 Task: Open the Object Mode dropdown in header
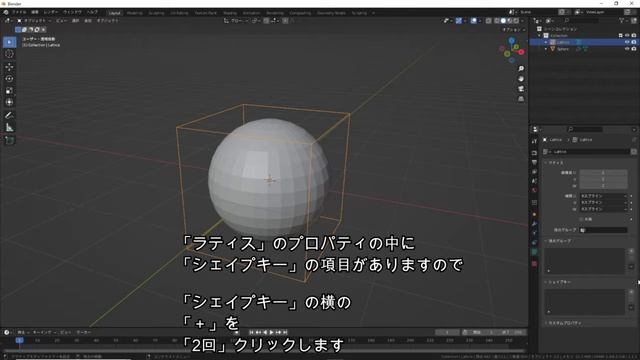34,20
